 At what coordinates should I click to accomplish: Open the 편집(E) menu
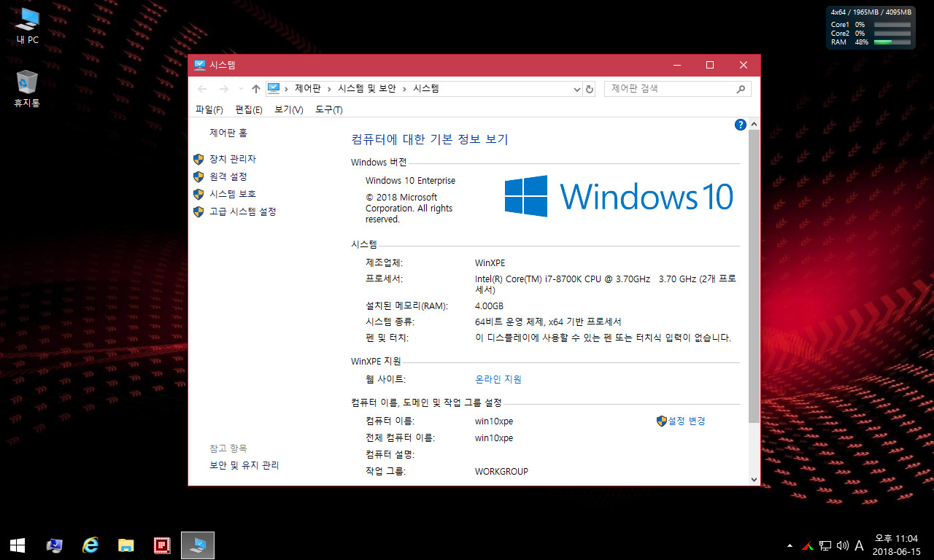coord(248,109)
